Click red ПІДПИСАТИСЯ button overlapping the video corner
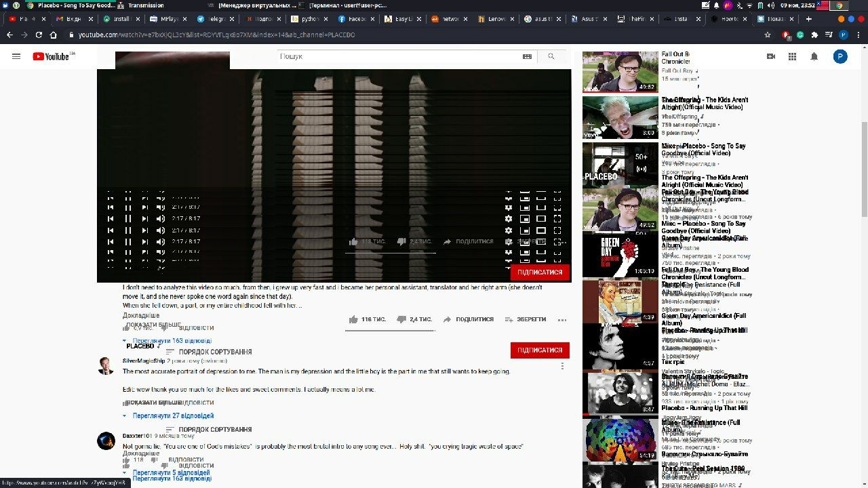The height and width of the screenshot is (488, 868). (540, 272)
